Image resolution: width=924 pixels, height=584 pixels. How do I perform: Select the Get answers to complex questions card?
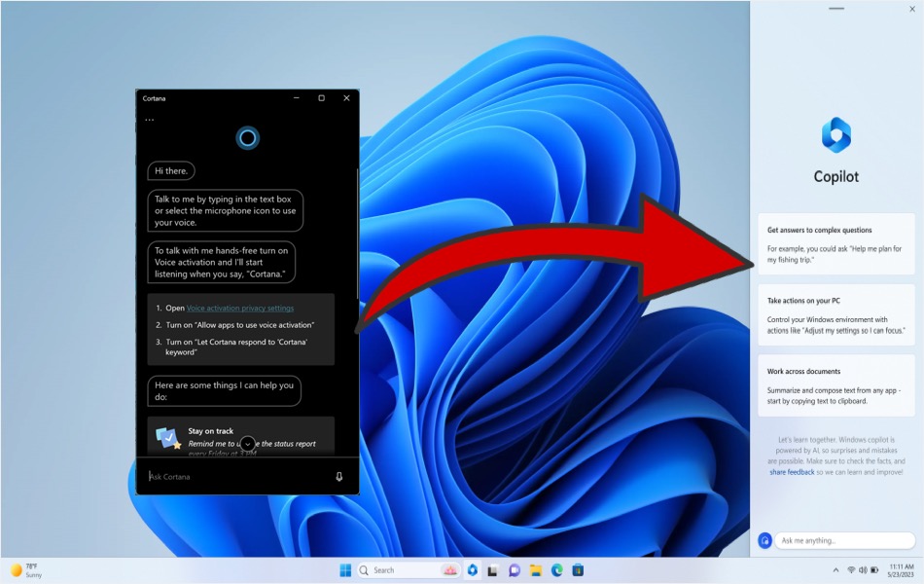tap(835, 244)
